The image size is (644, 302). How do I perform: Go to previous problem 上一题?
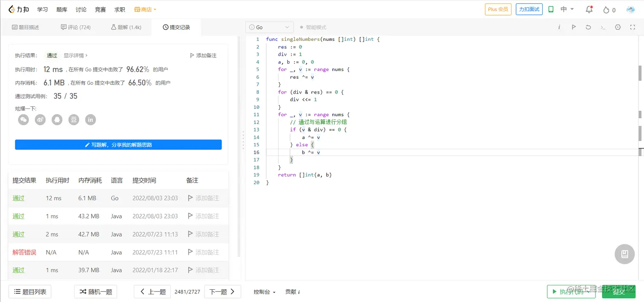tap(152, 292)
